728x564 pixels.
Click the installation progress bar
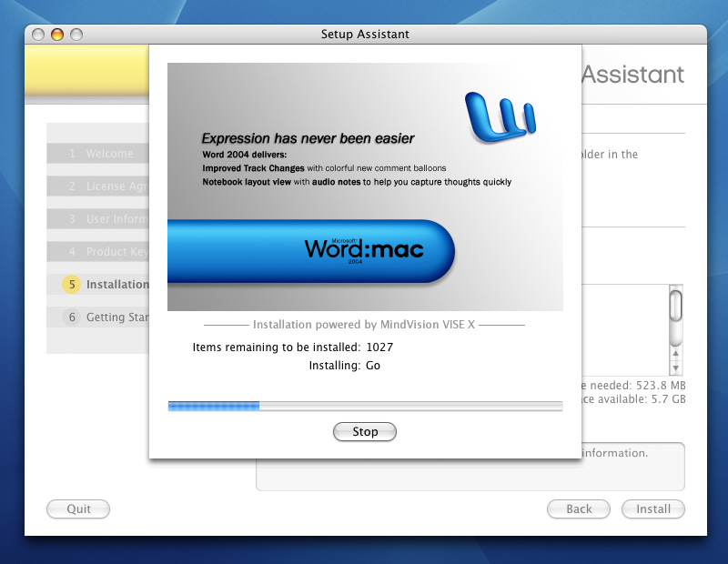click(366, 407)
